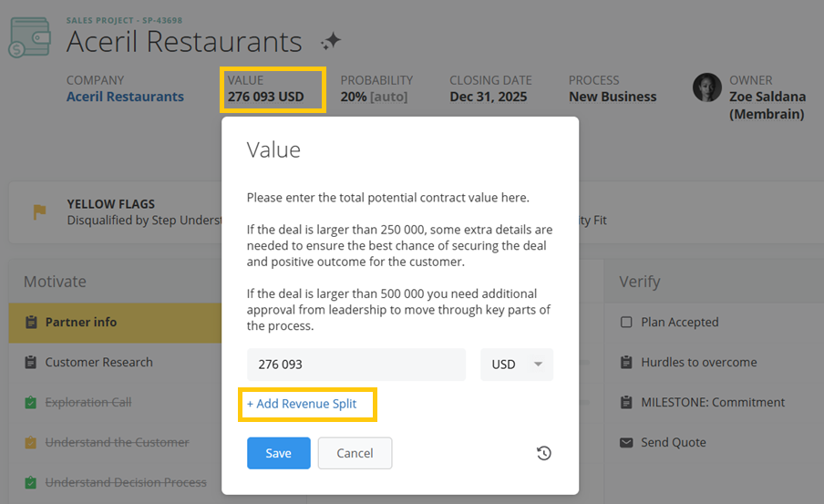The width and height of the screenshot is (824, 504).
Task: Click Partner info clipboard icon
Action: 31,323
